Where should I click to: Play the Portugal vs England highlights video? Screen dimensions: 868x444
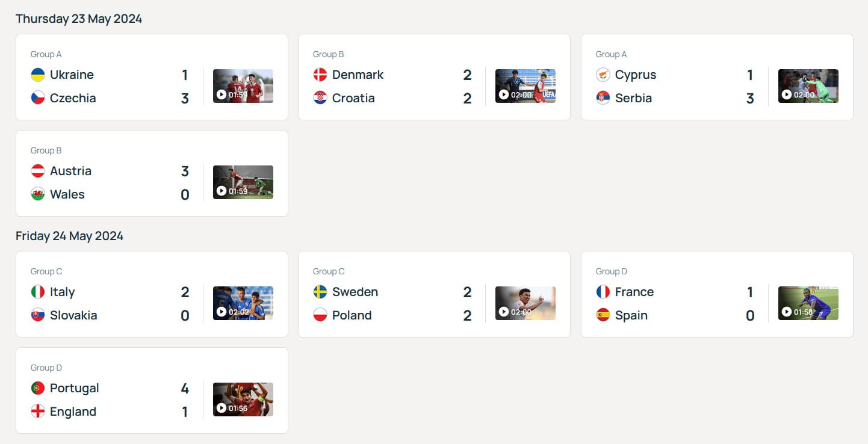[243, 399]
